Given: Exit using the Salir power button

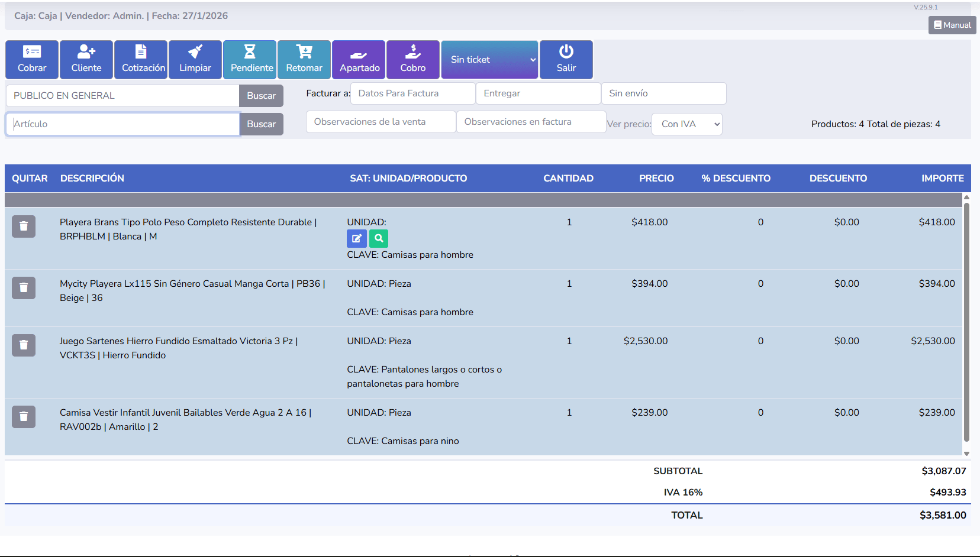Looking at the screenshot, I should (x=566, y=59).
